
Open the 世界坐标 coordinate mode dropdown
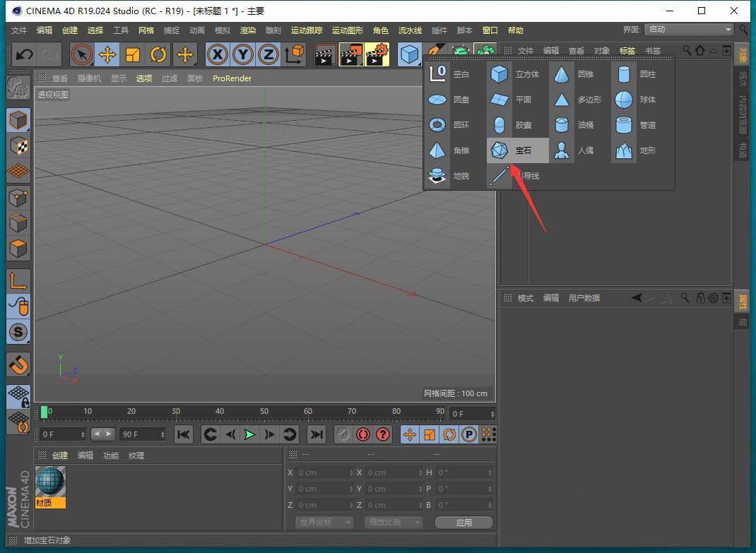[x=324, y=522]
